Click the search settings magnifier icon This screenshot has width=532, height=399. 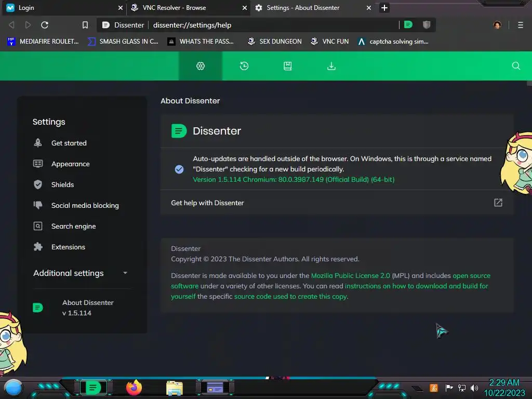[x=516, y=66]
